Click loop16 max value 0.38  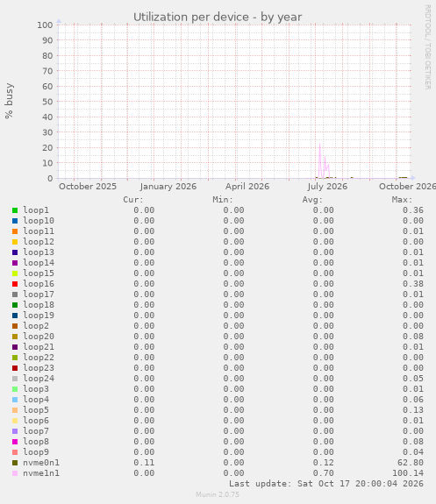(413, 284)
